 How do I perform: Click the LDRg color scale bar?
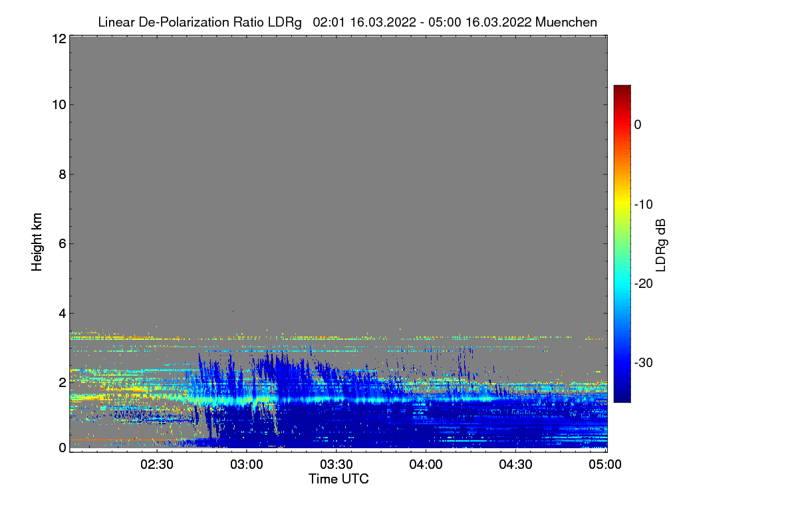622,243
